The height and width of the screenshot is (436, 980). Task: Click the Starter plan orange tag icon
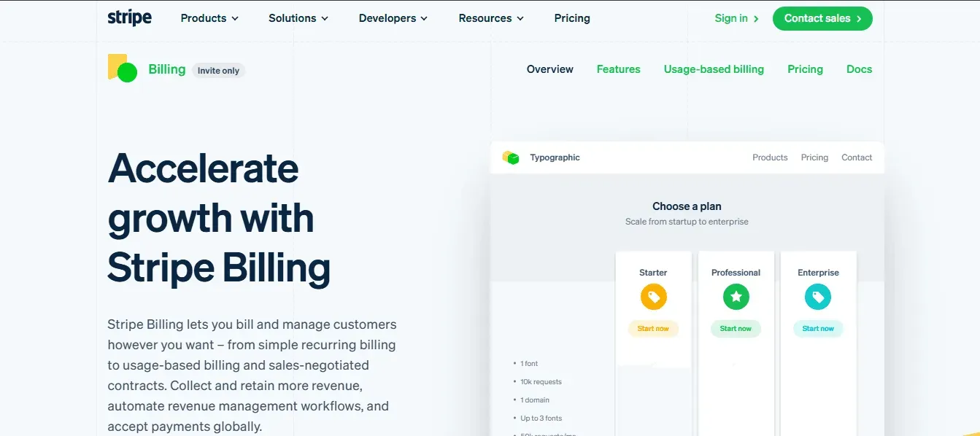[653, 297]
